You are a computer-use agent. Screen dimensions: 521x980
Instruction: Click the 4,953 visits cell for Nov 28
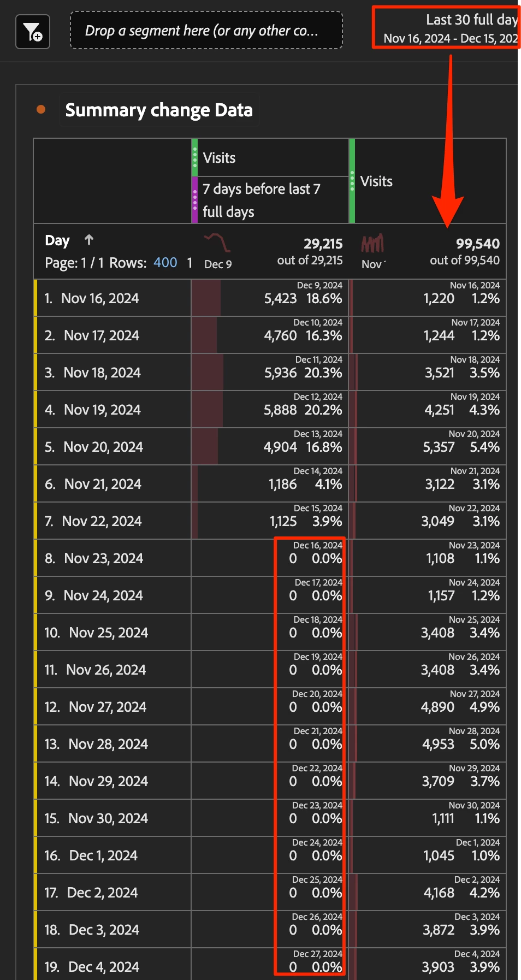(x=427, y=744)
